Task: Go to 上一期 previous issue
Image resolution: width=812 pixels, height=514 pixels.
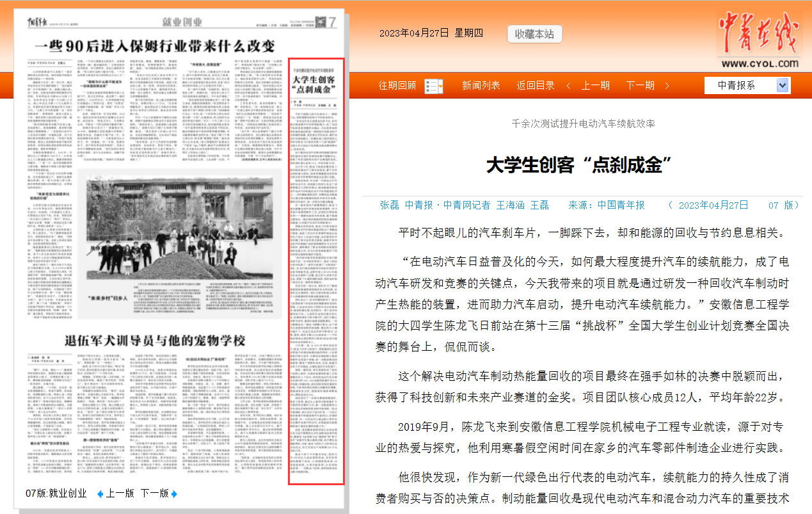Action: [x=595, y=86]
